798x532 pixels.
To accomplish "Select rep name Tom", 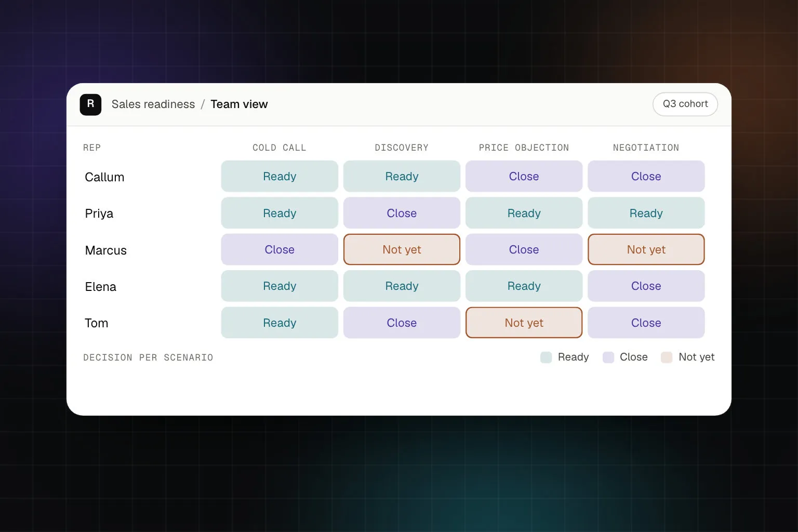I will tap(97, 323).
